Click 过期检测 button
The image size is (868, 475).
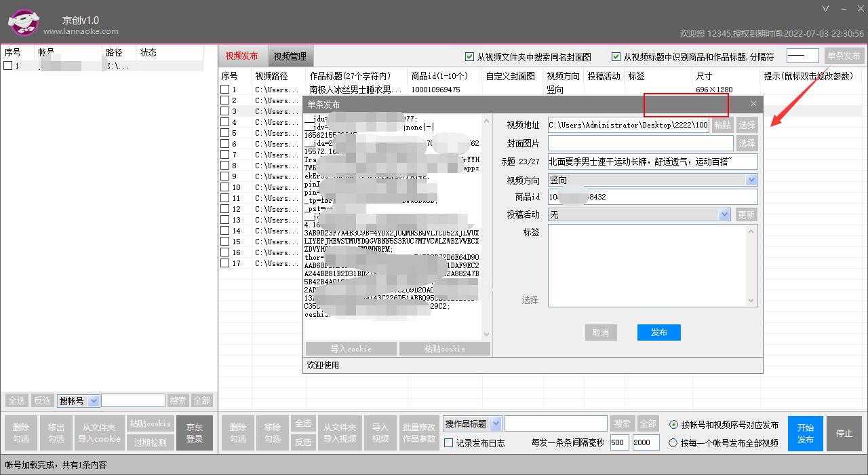151,443
